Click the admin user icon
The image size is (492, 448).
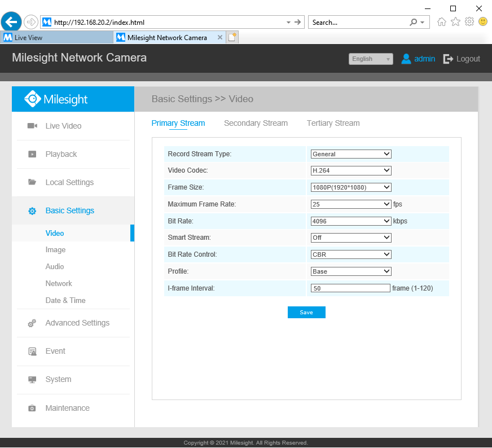click(x=406, y=59)
